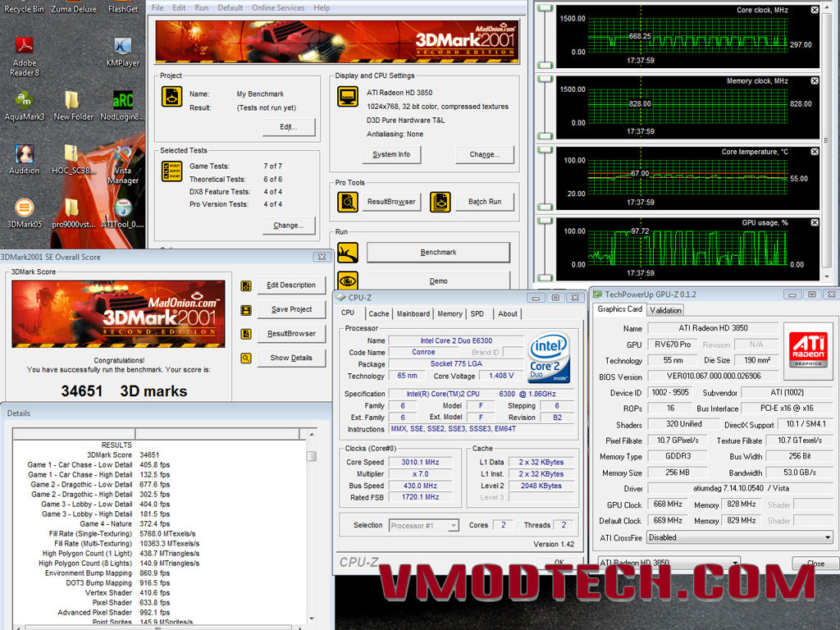Screen dimensions: 840x630
Task: Click the Show Details button
Action: (x=291, y=358)
